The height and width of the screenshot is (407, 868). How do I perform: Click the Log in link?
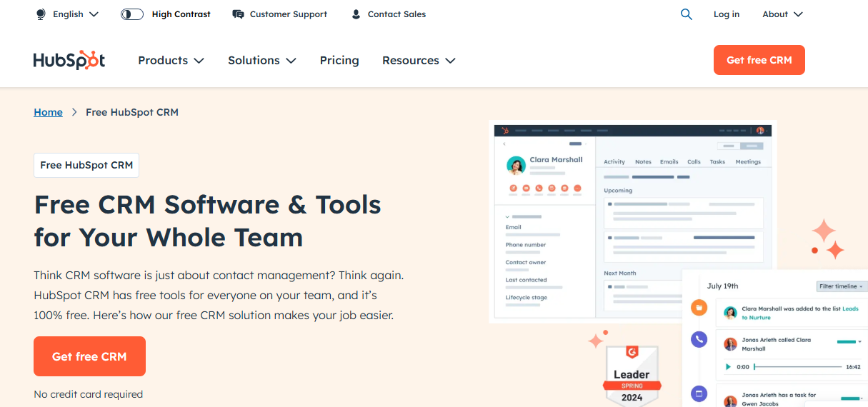[x=727, y=14]
